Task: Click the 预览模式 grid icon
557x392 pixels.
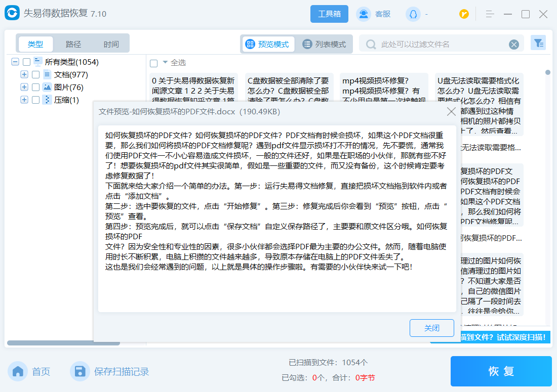Action: tap(250, 45)
